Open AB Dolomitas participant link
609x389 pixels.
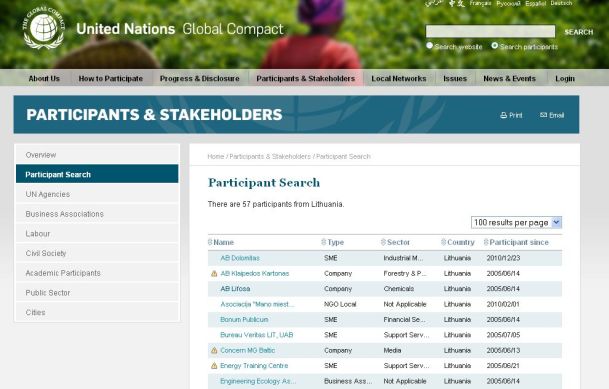tap(240, 258)
